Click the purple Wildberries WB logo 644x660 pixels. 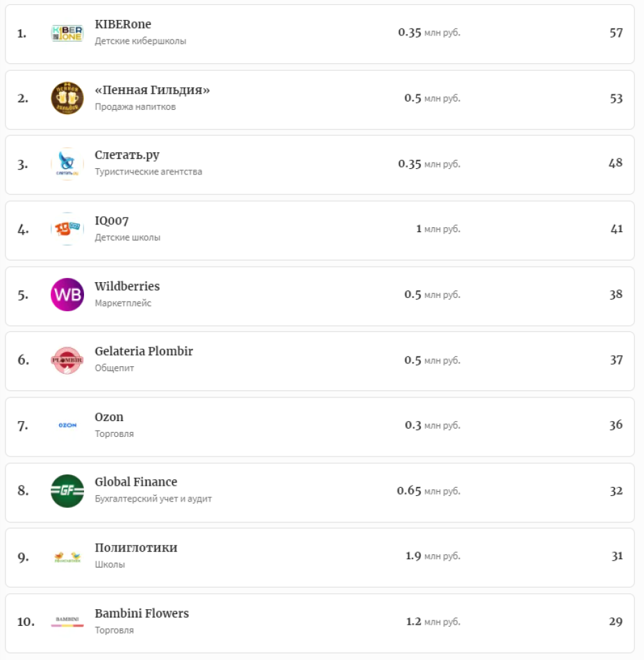pos(67,295)
